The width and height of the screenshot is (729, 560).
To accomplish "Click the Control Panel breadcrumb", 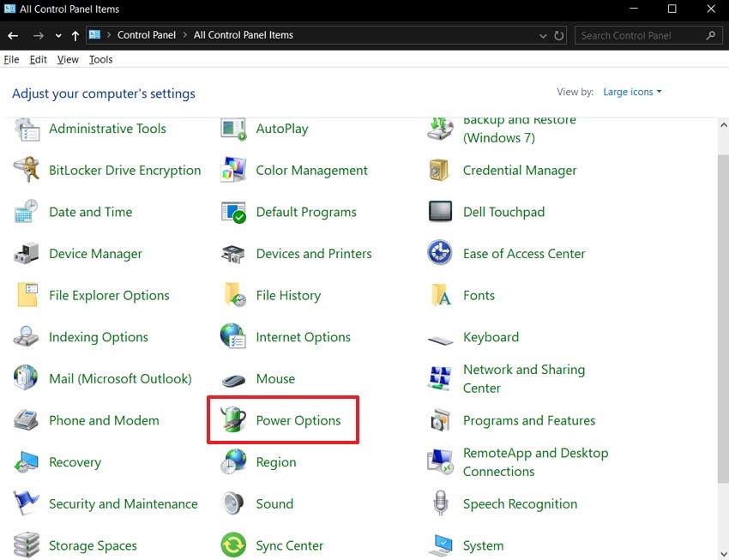I will [x=147, y=35].
